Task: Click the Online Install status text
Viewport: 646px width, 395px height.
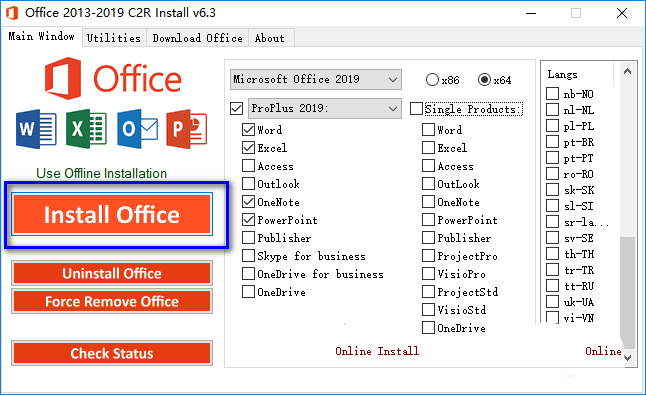Action: click(x=377, y=351)
